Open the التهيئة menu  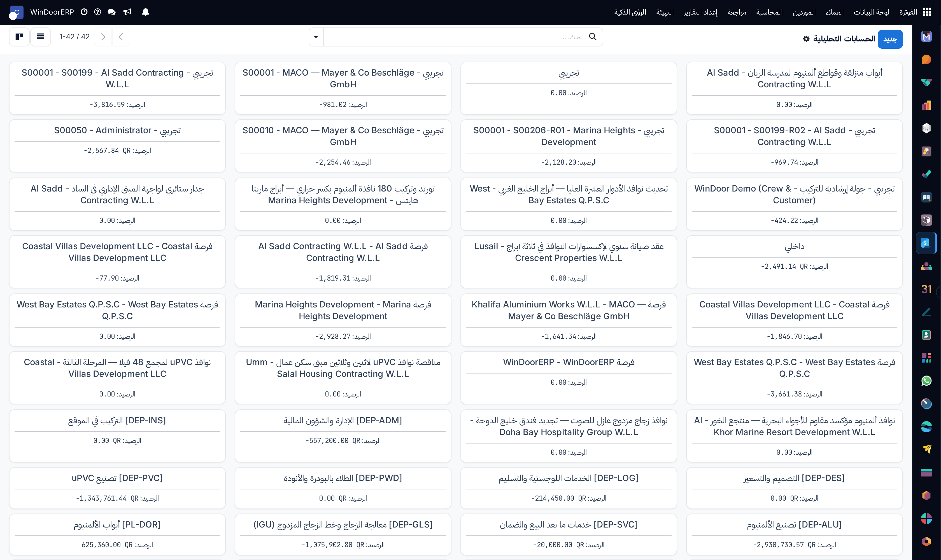click(x=665, y=12)
